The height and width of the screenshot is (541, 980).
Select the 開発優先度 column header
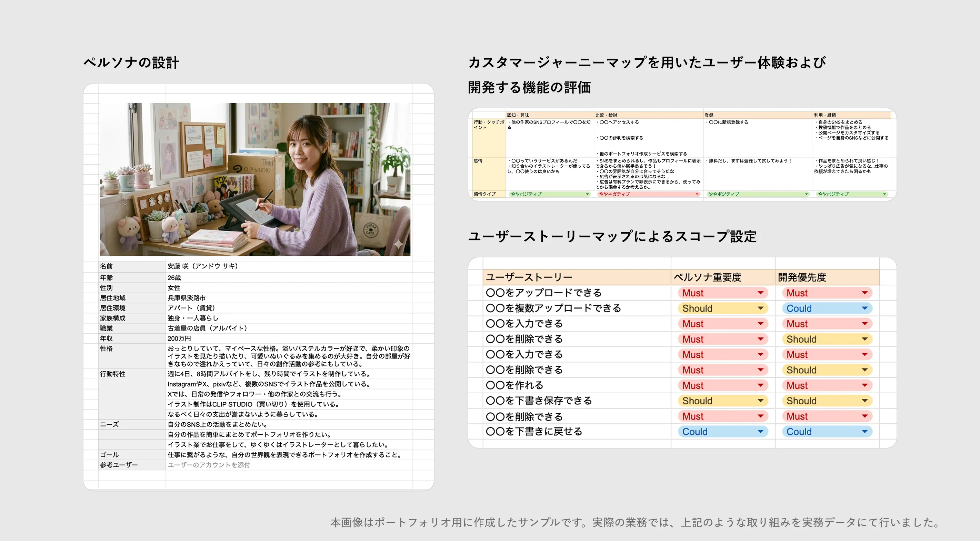tap(827, 277)
